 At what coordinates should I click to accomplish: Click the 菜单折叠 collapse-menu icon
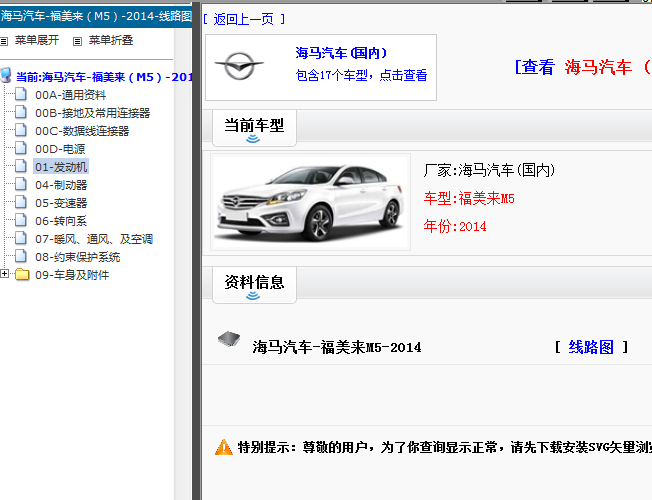coord(77,41)
